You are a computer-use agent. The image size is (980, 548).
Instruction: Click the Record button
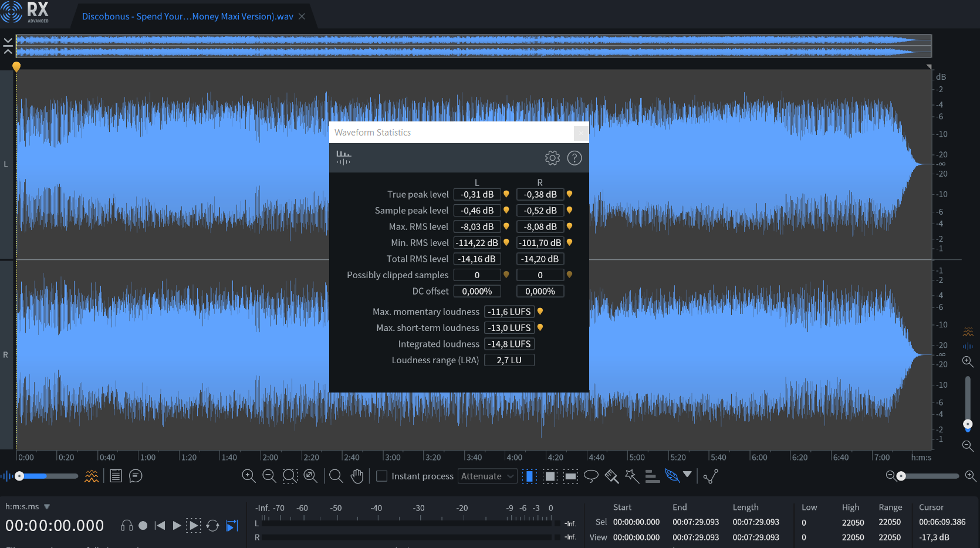pyautogui.click(x=143, y=526)
